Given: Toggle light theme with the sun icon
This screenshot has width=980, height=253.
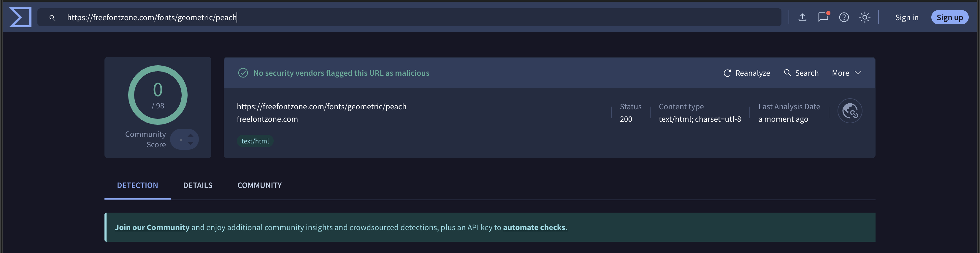Looking at the screenshot, I should coord(865,18).
